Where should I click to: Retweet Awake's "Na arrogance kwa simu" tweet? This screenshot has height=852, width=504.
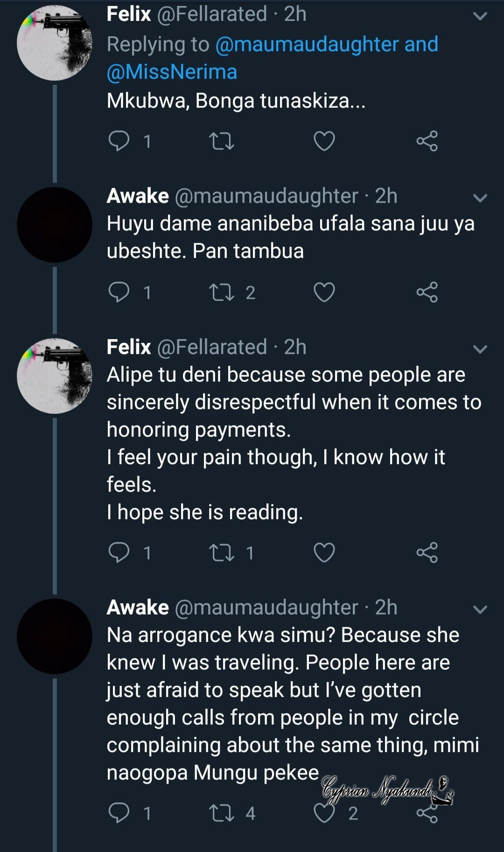222,813
